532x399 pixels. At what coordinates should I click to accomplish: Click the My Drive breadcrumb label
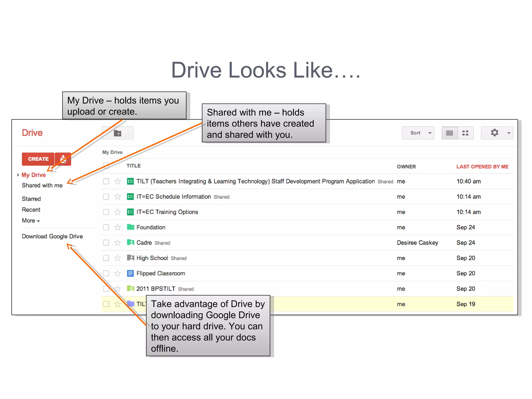(112, 152)
